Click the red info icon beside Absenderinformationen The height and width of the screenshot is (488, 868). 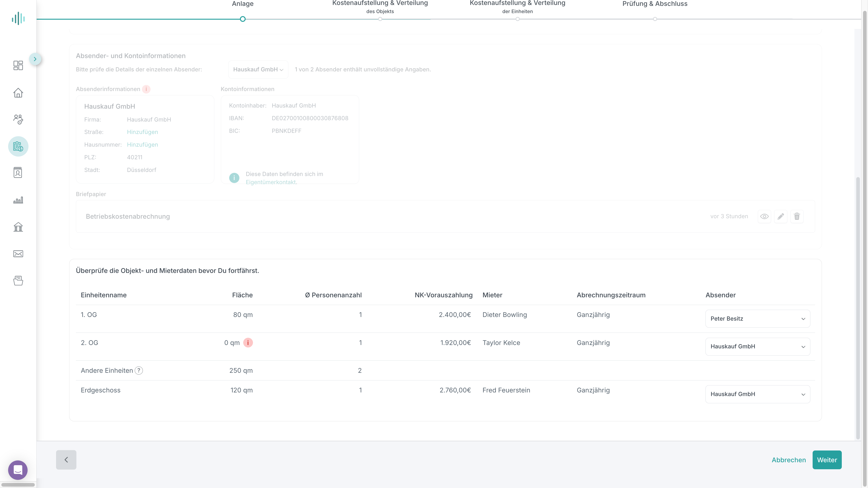click(146, 89)
